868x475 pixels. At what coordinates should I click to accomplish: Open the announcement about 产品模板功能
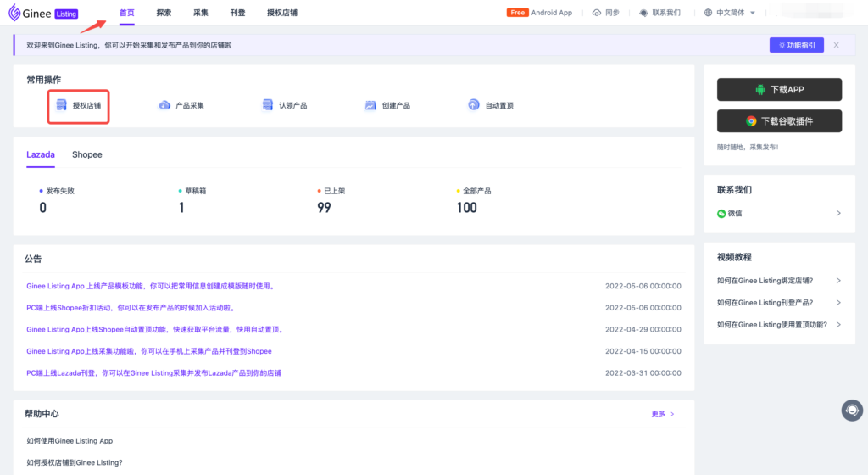tap(151, 286)
